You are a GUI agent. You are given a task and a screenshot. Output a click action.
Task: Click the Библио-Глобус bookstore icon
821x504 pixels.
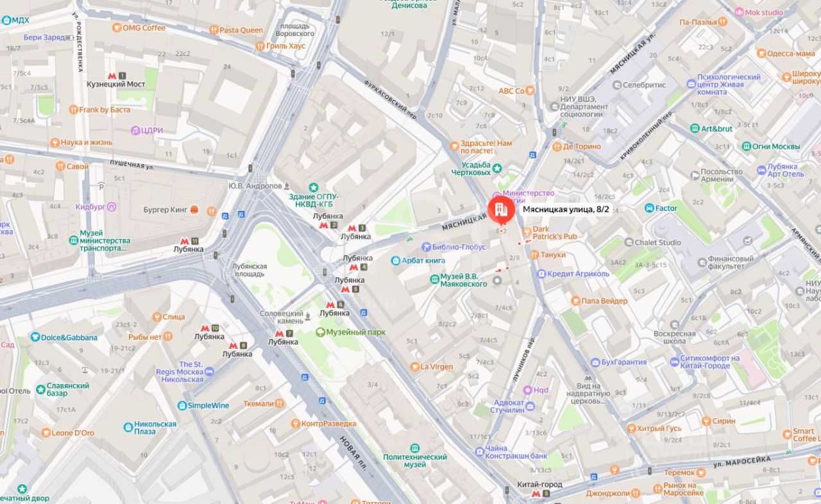coord(427,247)
